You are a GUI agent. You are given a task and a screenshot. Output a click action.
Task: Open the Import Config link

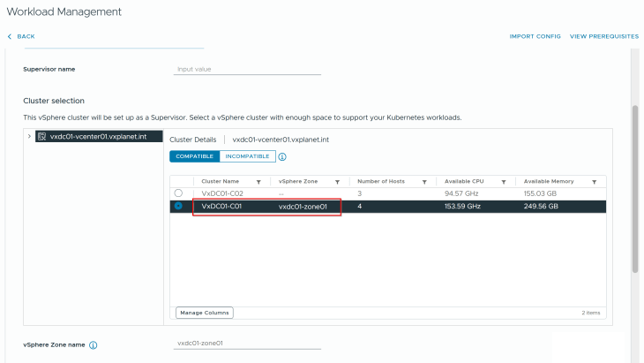[535, 36]
